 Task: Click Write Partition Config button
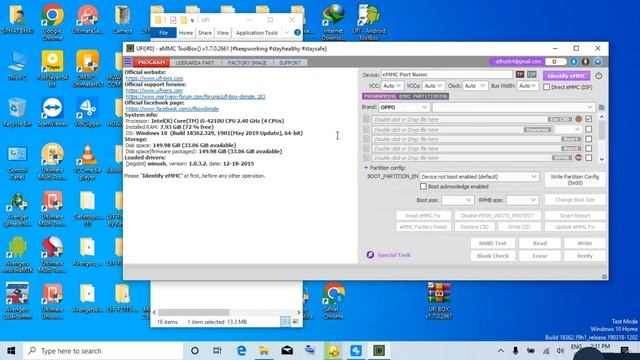574,180
